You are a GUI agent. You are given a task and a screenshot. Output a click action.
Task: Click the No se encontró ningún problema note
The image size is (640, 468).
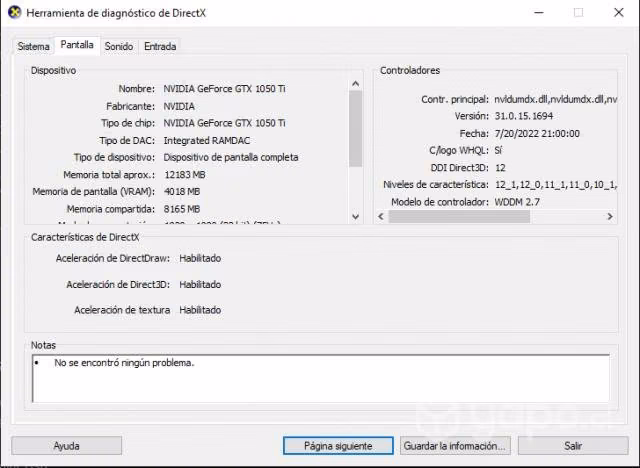124,363
